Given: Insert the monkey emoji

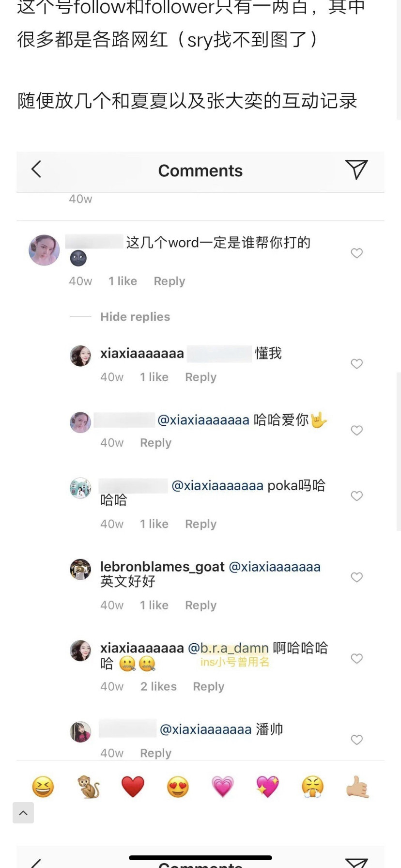Looking at the screenshot, I should point(89,787).
